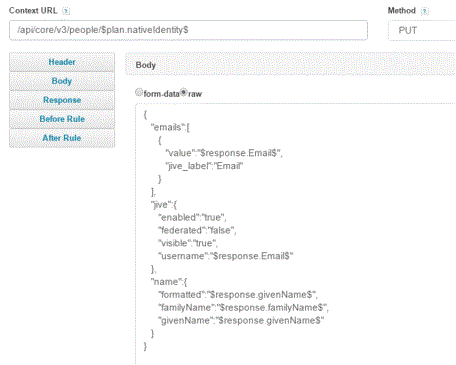Select the raw radio button
Viewport: 456px width, 365px height.
pyautogui.click(x=184, y=92)
